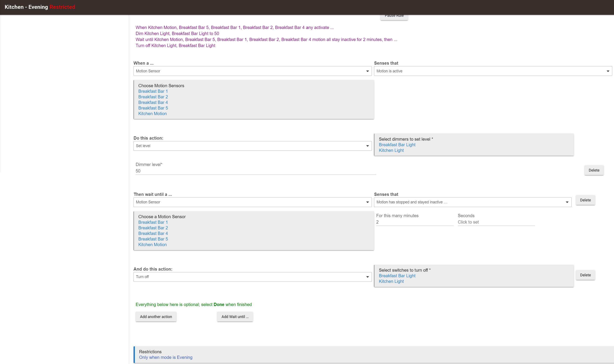Click the Pause Rule button
This screenshot has height=364, width=614.
pyautogui.click(x=394, y=17)
